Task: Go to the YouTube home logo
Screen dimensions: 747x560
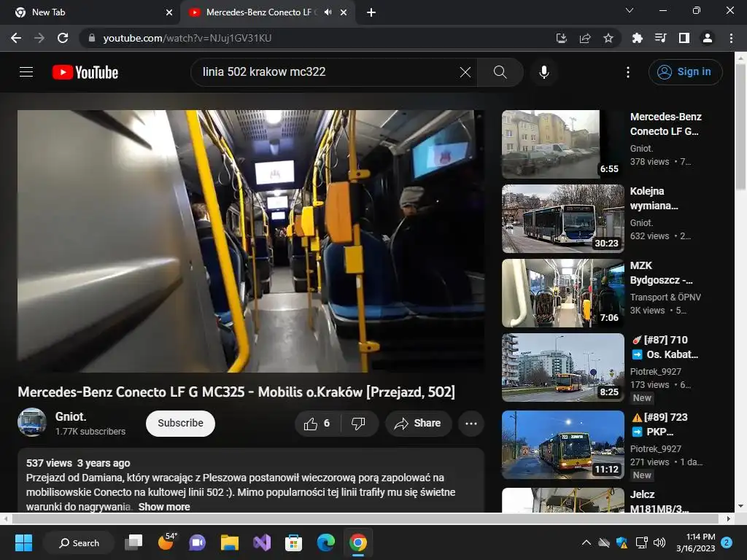Action: click(x=85, y=72)
